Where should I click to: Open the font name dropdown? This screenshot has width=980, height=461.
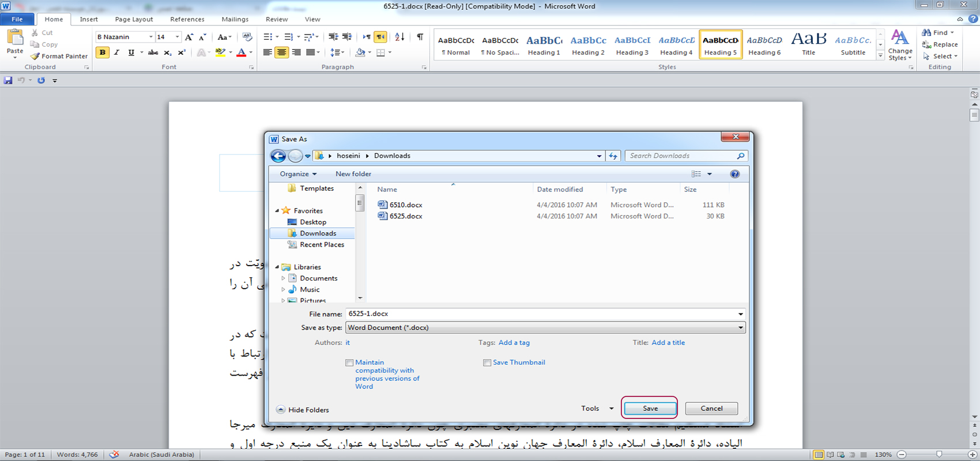151,37
